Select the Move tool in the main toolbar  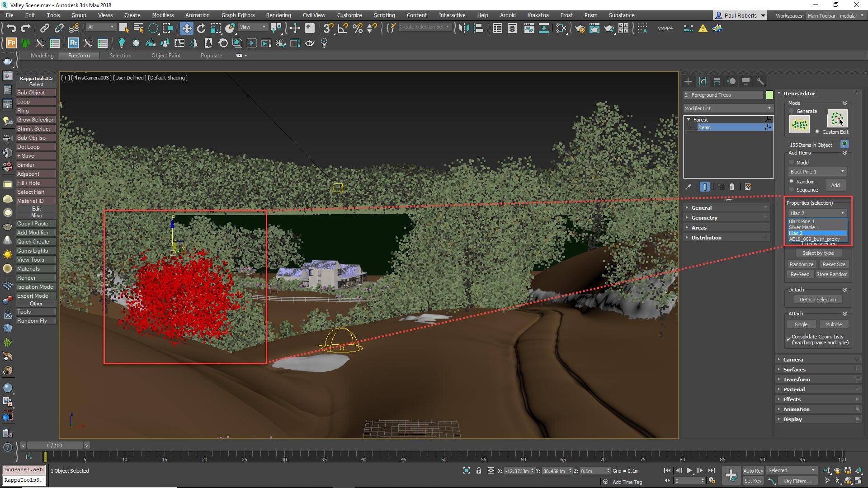187,28
